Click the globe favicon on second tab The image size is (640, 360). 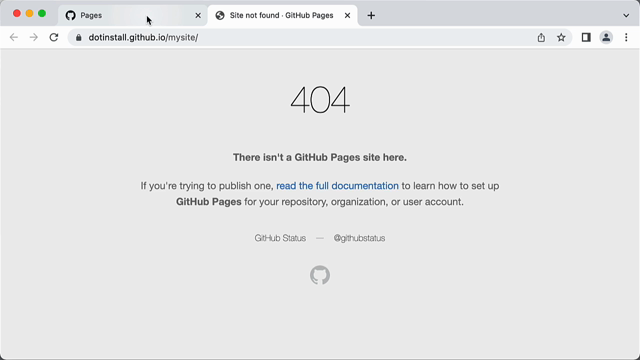tap(220, 16)
